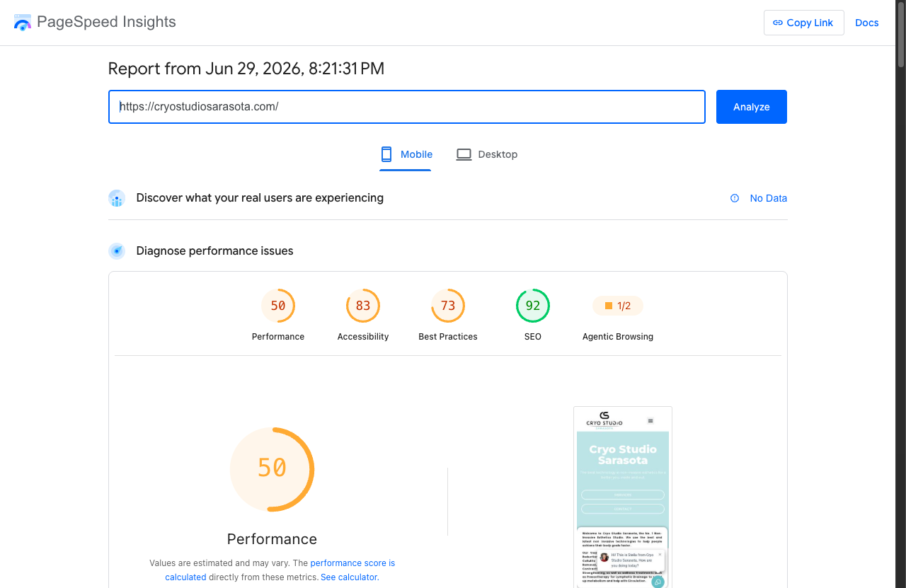
Task: Jump to Performance score gauge 50
Action: pyautogui.click(x=278, y=306)
